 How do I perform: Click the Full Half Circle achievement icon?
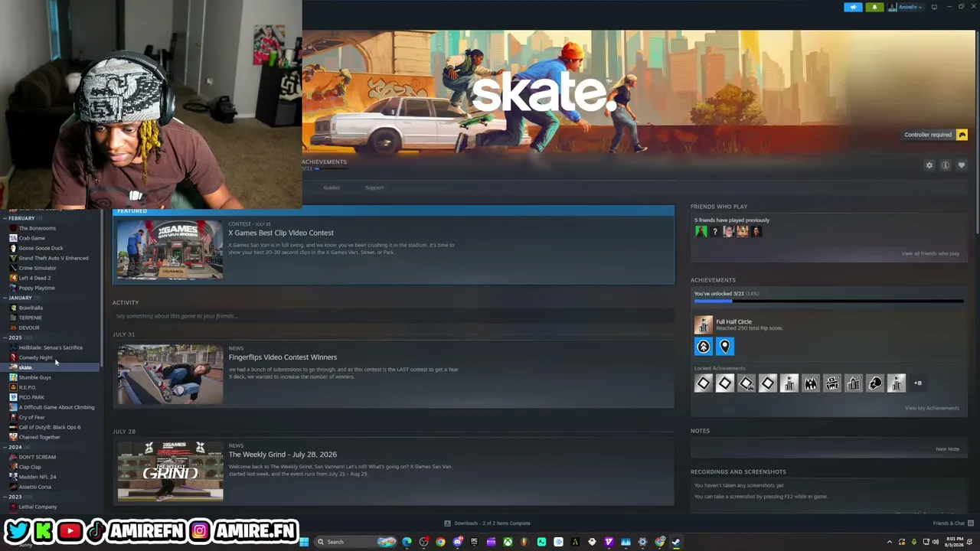pyautogui.click(x=704, y=324)
